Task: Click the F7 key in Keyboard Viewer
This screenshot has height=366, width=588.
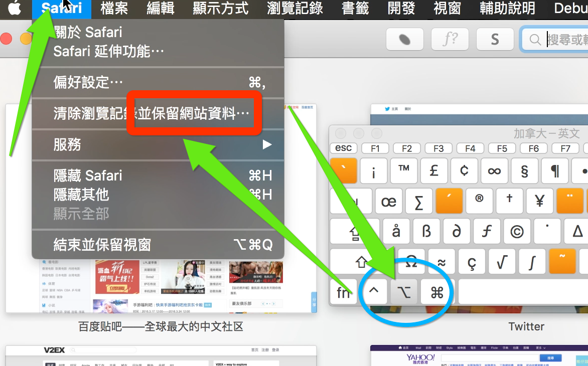Action: [565, 148]
